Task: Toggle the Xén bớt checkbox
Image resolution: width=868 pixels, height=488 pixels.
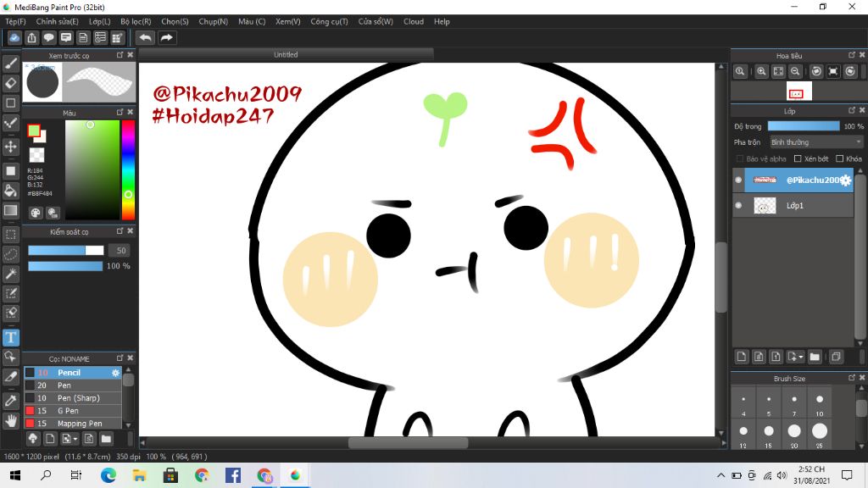Action: (x=798, y=158)
